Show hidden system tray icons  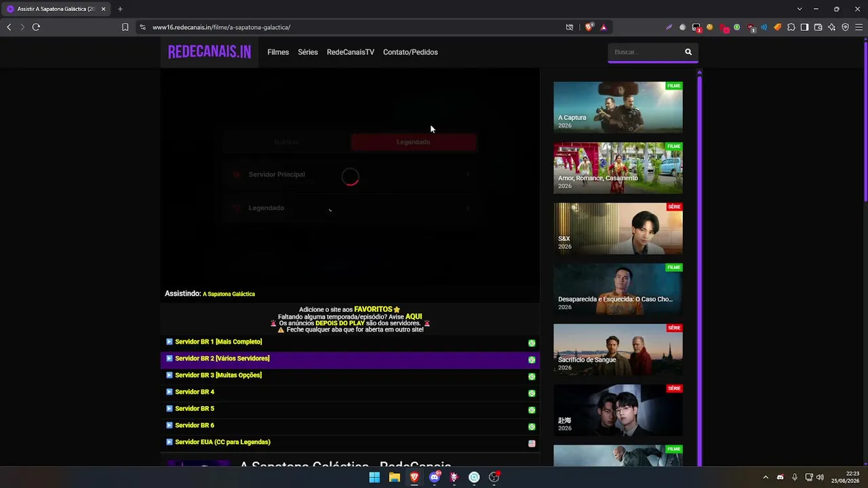[766, 477]
